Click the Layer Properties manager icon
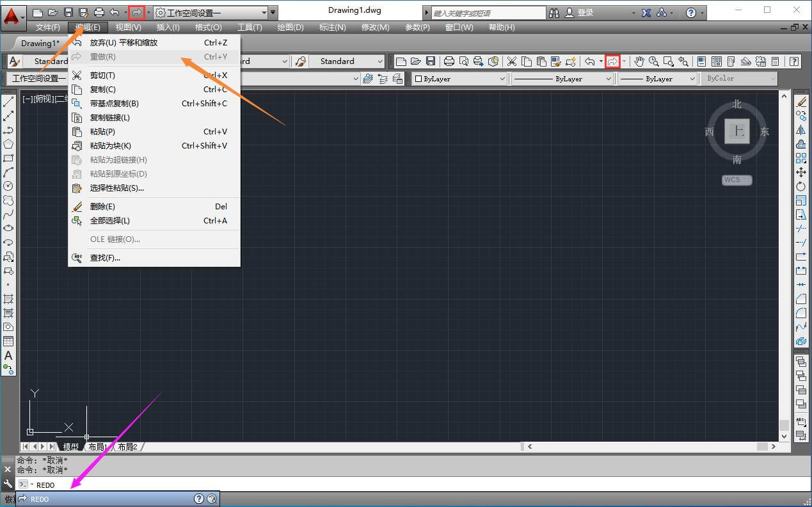812x507 pixels. pos(367,79)
